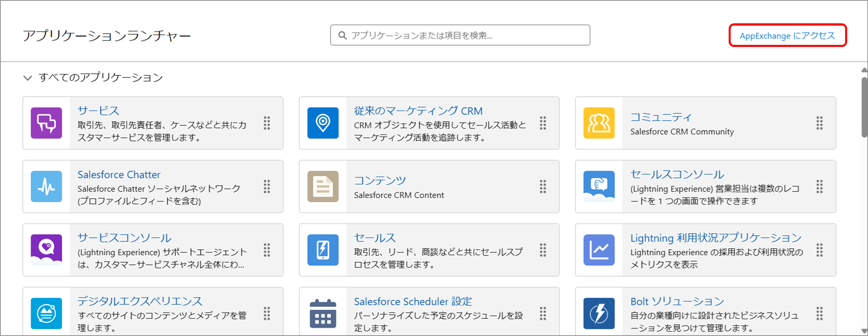The width and height of the screenshot is (868, 336).
Task: Click the デジタルエクスペリエンス app icon
Action: [46, 313]
